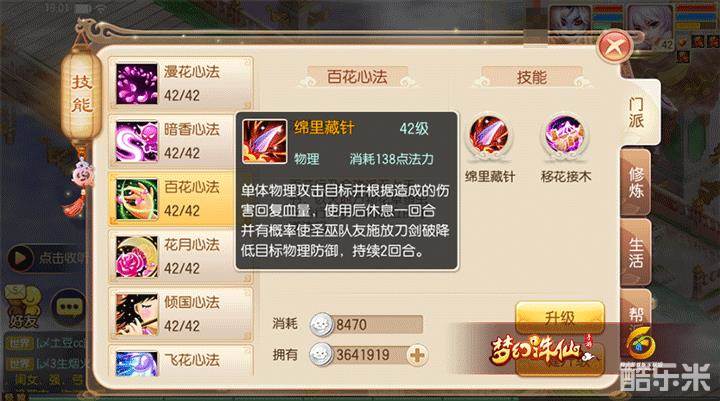The height and width of the screenshot is (401, 720).
Task: Select the 百花心法 hand icon
Action: point(136,199)
